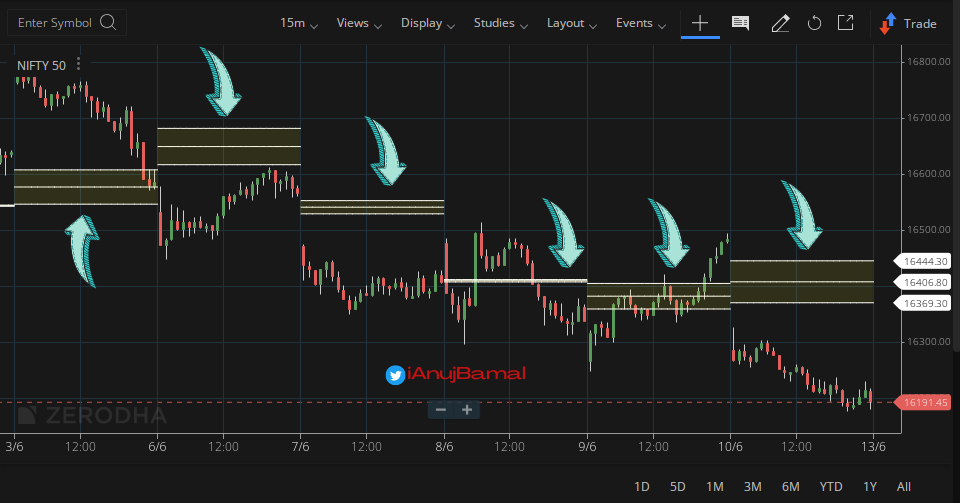960x503 pixels.
Task: Pop out chart with share icon
Action: [x=846, y=23]
